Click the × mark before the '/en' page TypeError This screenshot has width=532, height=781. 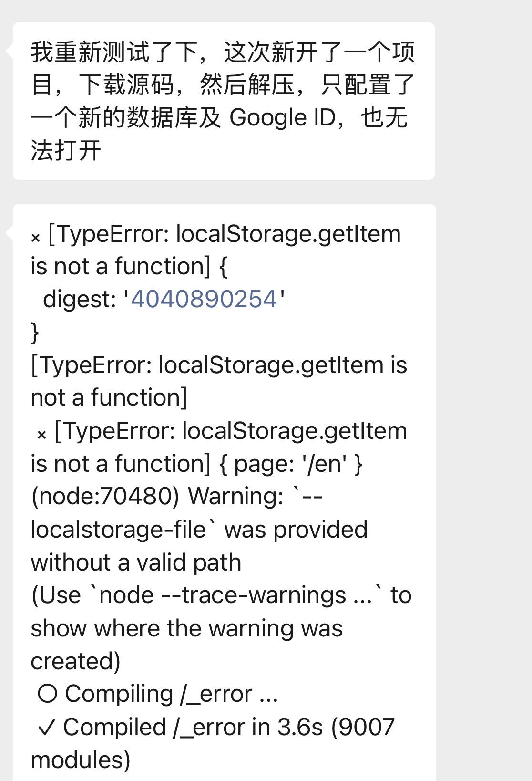click(x=42, y=434)
